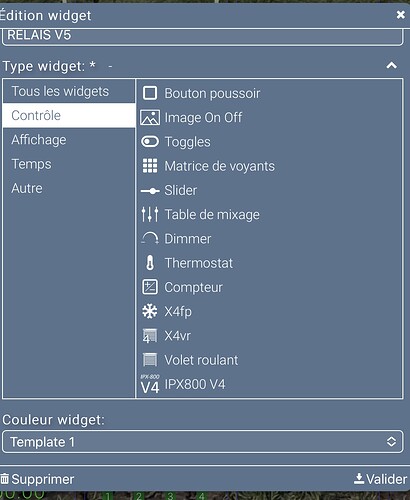Select the Thermostat thermometer icon
The image size is (410, 500).
pyautogui.click(x=150, y=263)
